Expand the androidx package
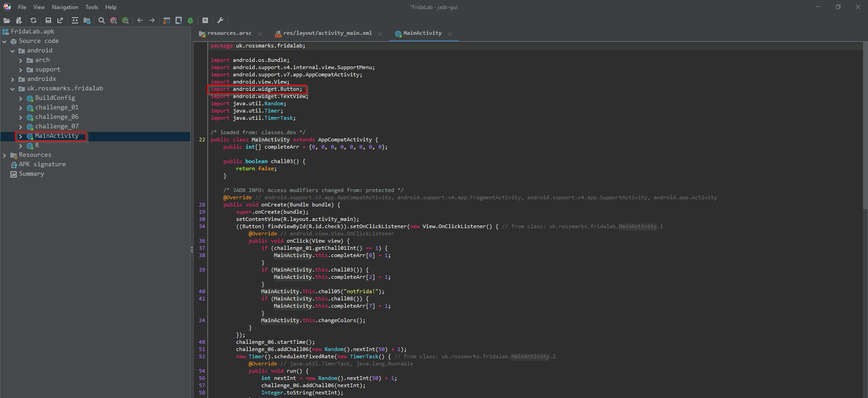Viewport: 868px width, 398px height. [x=13, y=80]
